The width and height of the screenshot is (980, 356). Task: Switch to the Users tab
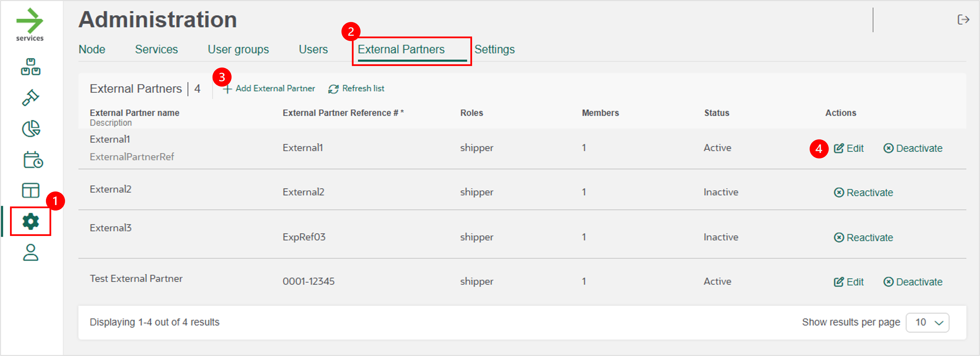point(313,49)
